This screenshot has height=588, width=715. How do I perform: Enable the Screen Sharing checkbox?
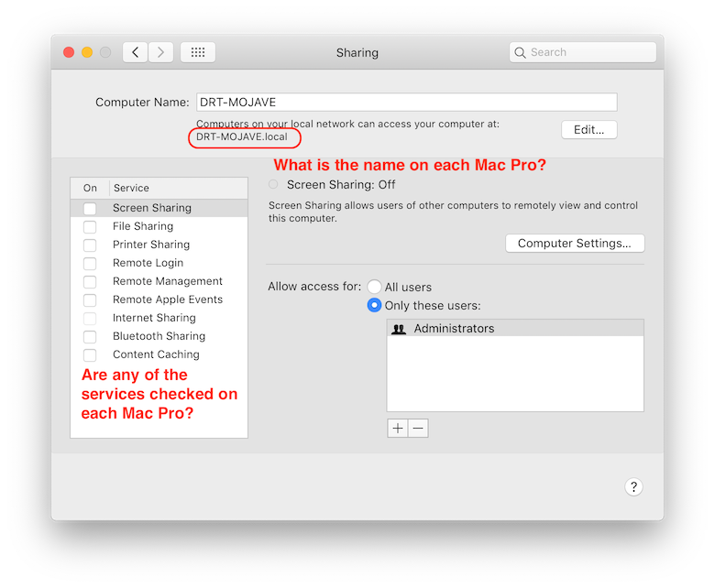pyautogui.click(x=90, y=209)
